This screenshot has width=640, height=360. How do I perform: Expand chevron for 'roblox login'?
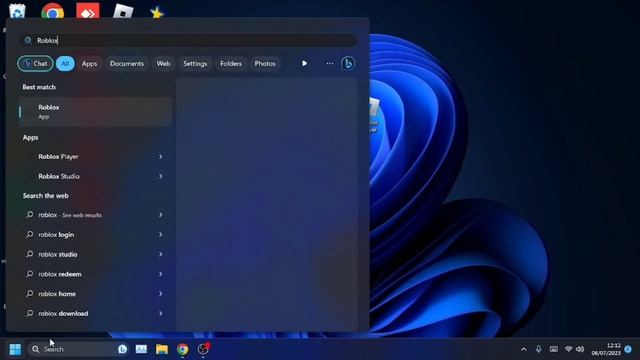(x=160, y=235)
